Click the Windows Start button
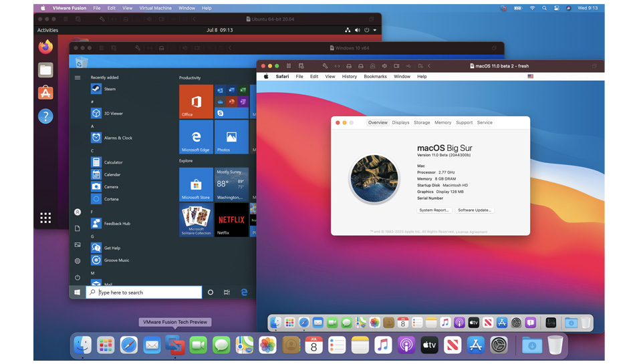635x364 pixels. tap(77, 292)
